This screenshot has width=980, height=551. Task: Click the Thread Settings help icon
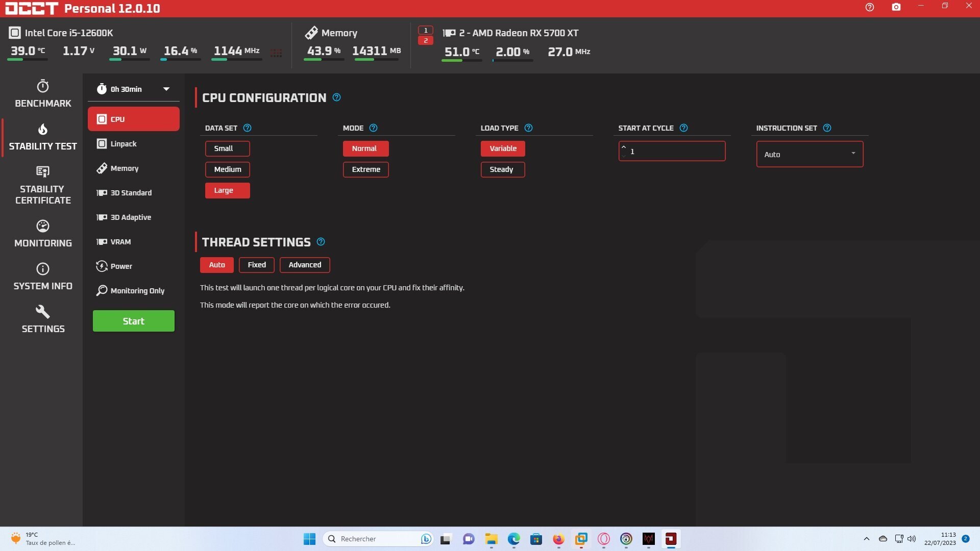pyautogui.click(x=321, y=242)
